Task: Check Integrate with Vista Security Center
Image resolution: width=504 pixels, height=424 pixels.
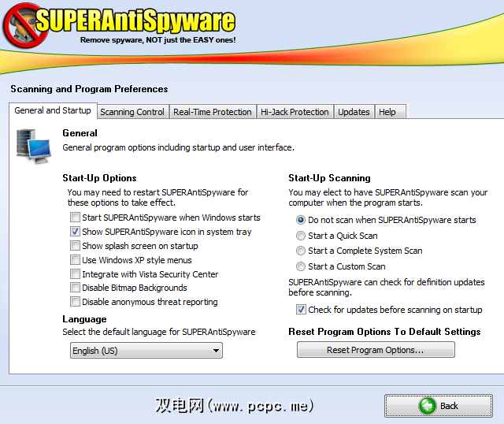Action: click(75, 273)
